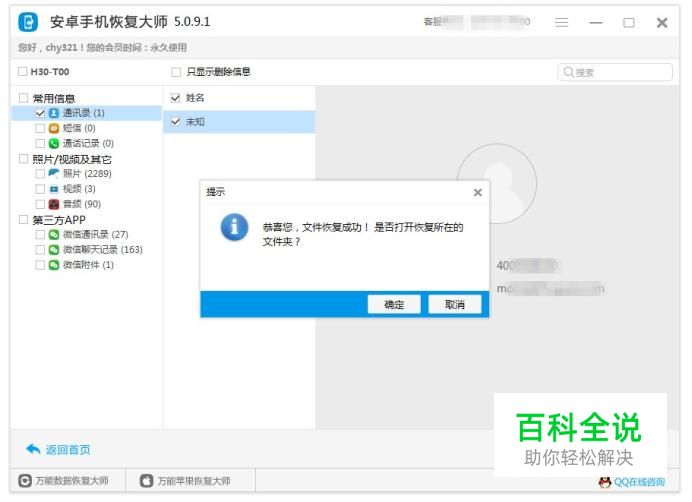
Task: Minimize the recovery app window
Action: tap(596, 22)
